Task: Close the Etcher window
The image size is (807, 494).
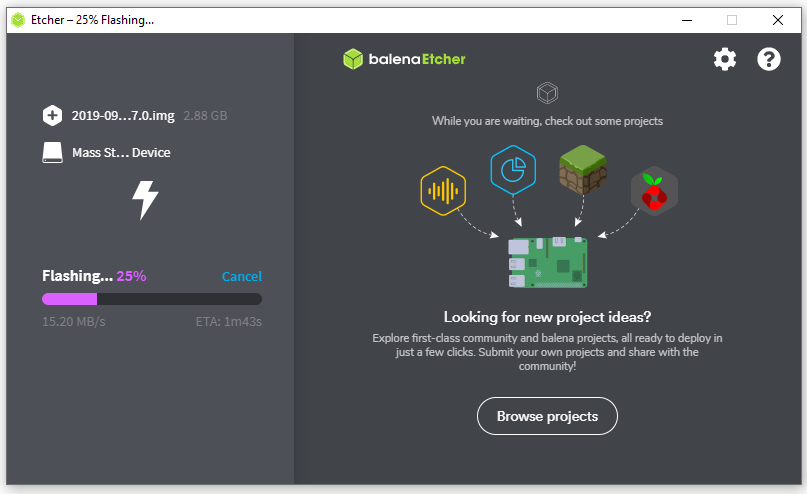Action: (778, 20)
